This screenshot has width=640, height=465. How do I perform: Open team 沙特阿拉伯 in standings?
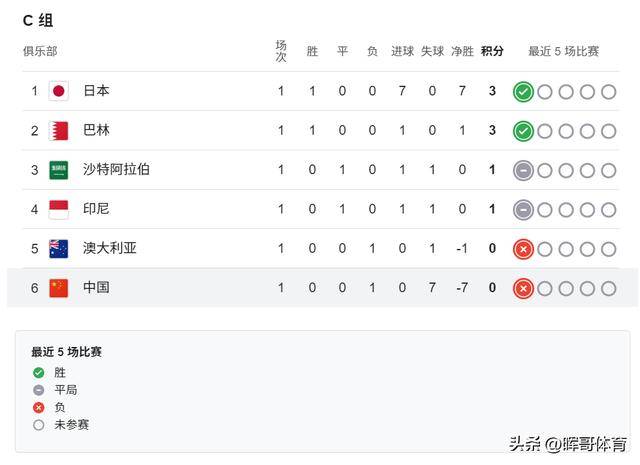click(116, 170)
